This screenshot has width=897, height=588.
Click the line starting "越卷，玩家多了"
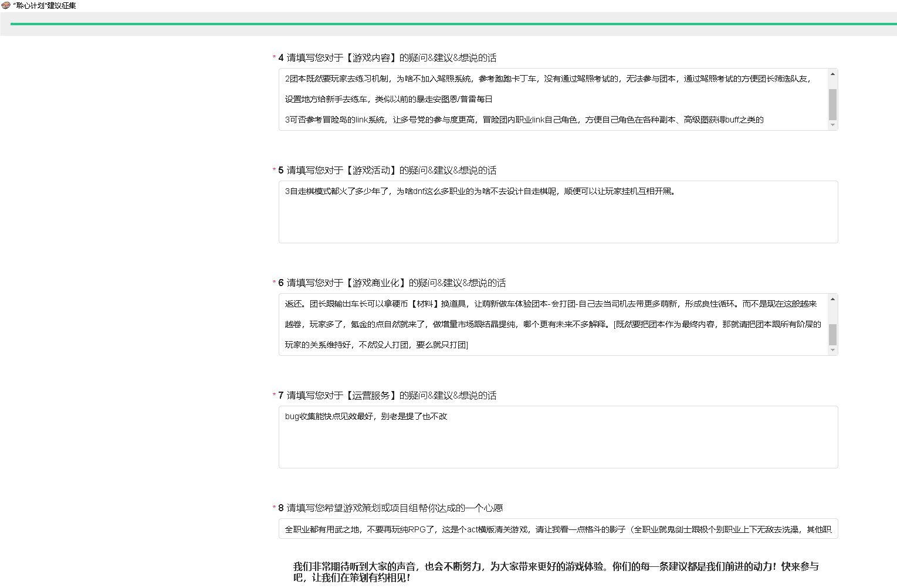point(553,324)
